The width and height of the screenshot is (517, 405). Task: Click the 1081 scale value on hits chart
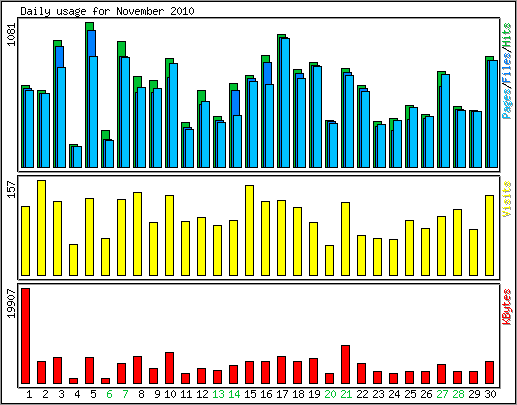(11, 34)
